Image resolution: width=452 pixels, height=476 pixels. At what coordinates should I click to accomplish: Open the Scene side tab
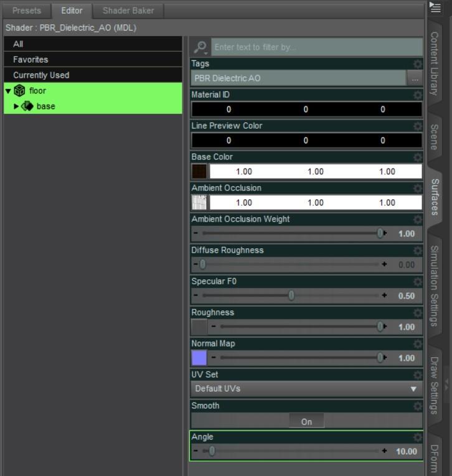point(435,137)
